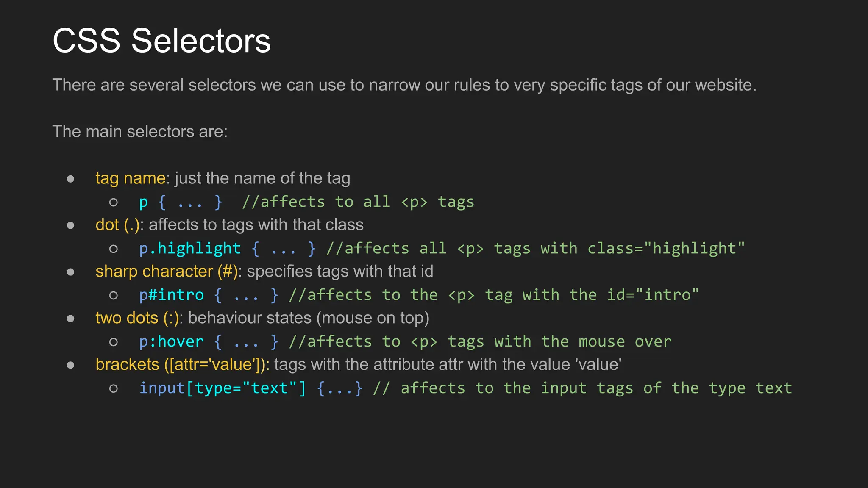This screenshot has height=488, width=868.
Task: Click the 'p.highlight' code selector
Action: (x=190, y=249)
